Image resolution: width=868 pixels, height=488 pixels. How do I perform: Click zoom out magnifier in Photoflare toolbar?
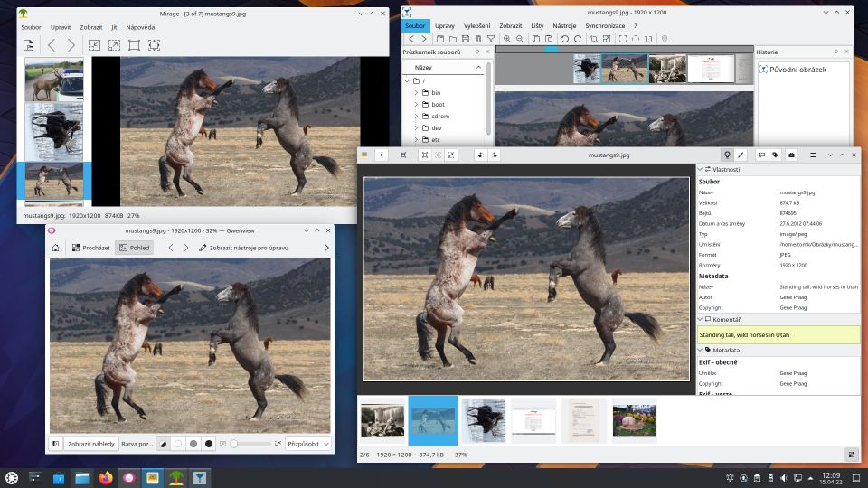(520, 39)
